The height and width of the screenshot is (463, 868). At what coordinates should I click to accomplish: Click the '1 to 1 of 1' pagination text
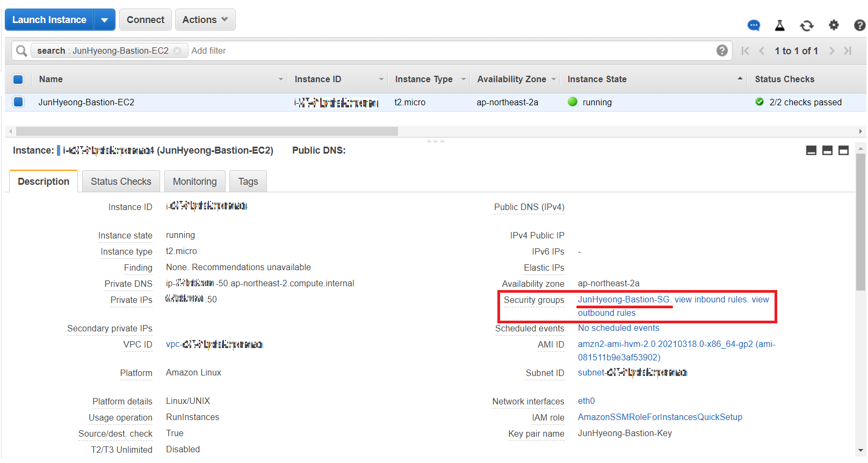click(796, 50)
